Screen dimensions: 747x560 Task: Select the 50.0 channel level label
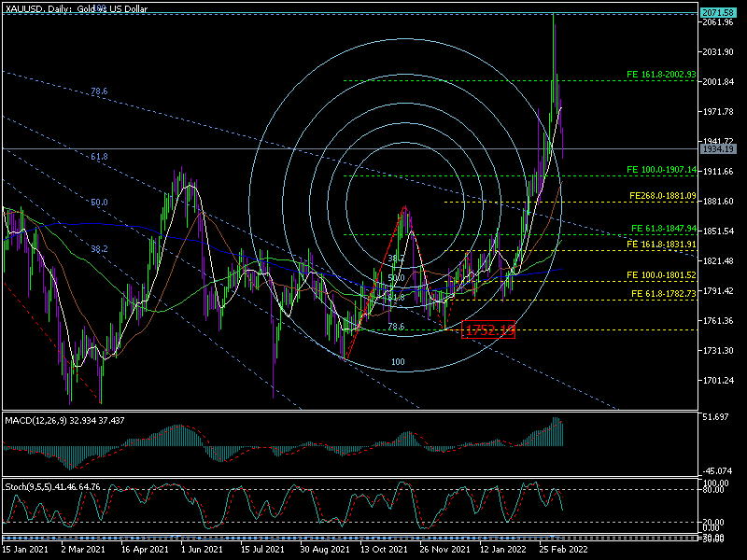[99, 203]
